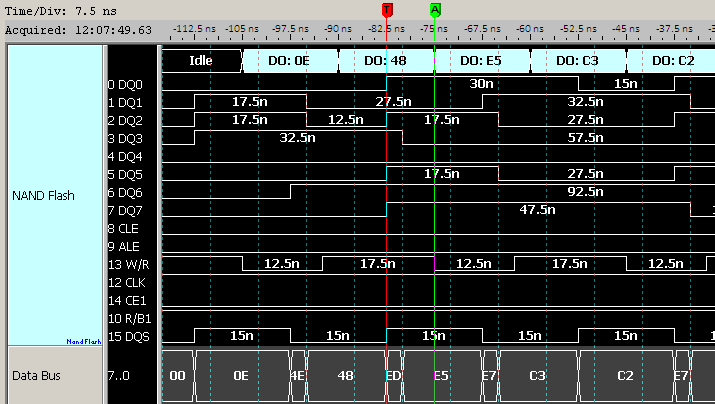Select the Data Bus group label
This screenshot has width=715, height=404.
36,376
